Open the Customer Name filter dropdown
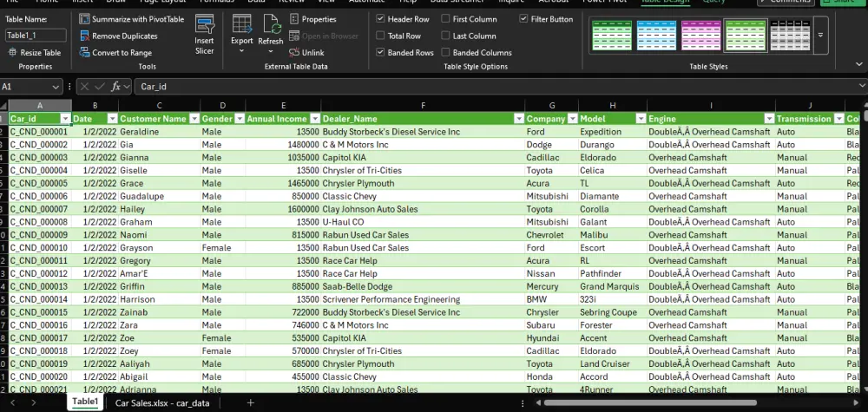 coord(194,119)
